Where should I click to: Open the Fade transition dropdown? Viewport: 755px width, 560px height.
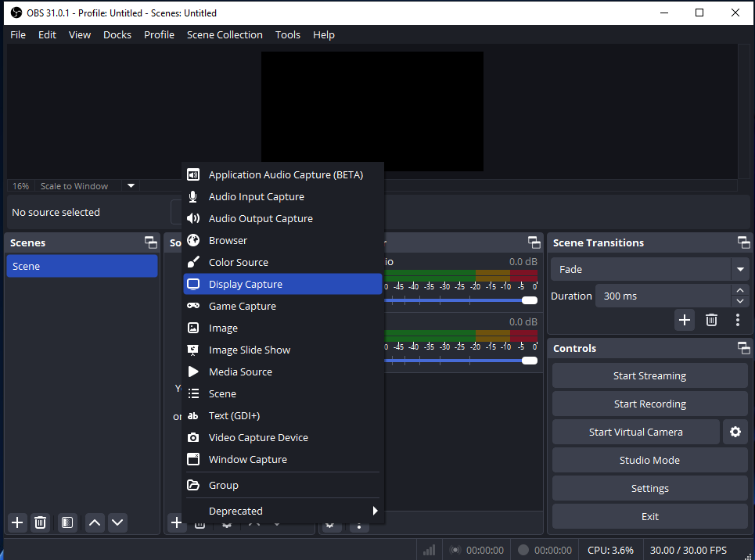pyautogui.click(x=740, y=269)
